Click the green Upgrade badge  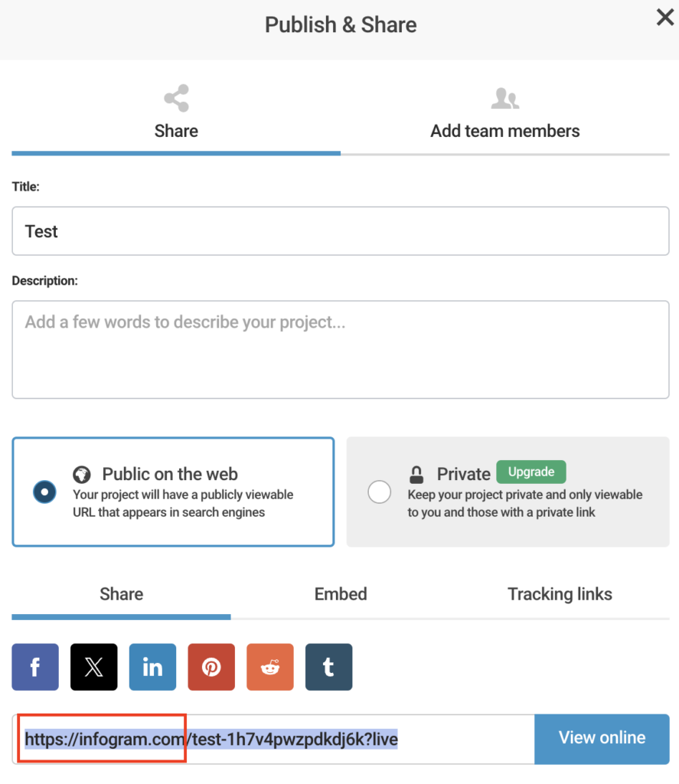530,472
